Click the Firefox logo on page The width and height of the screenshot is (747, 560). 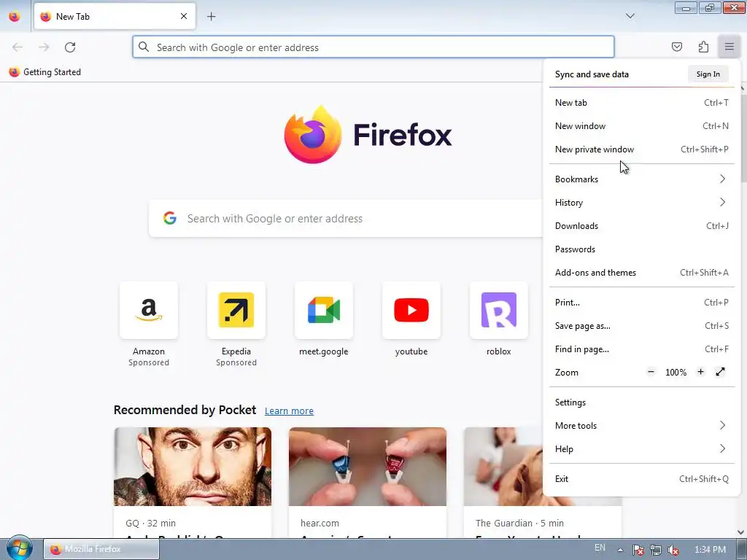pyautogui.click(x=368, y=135)
